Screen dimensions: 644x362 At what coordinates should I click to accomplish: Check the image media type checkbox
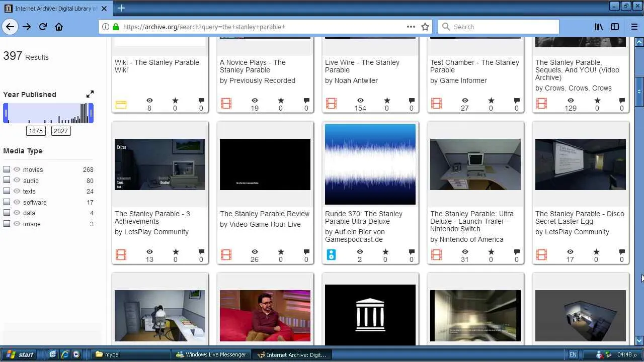pyautogui.click(x=7, y=224)
